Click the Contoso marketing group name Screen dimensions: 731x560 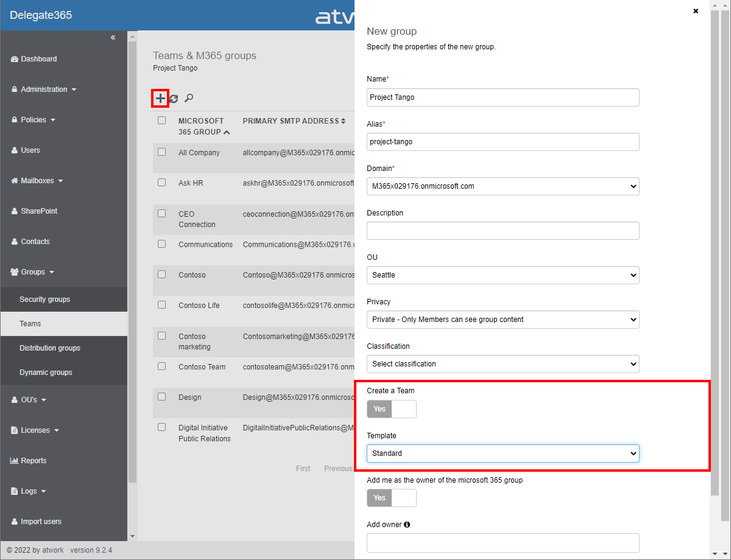194,341
